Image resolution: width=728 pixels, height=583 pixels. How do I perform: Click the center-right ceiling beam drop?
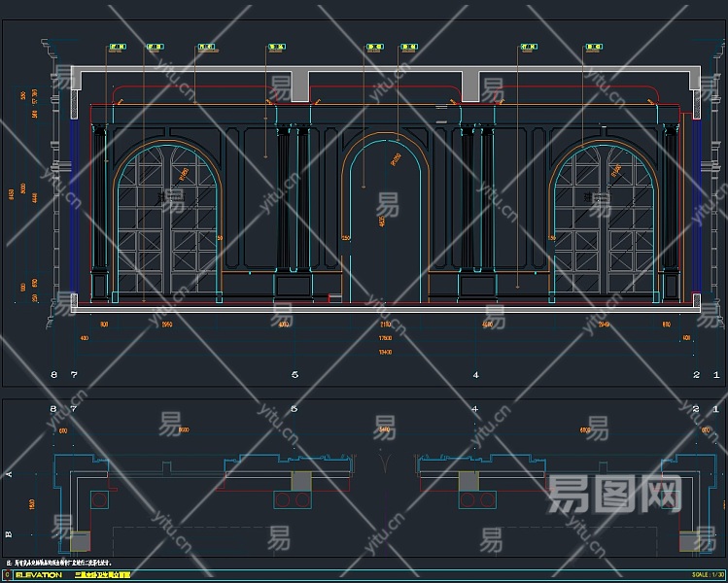470,86
